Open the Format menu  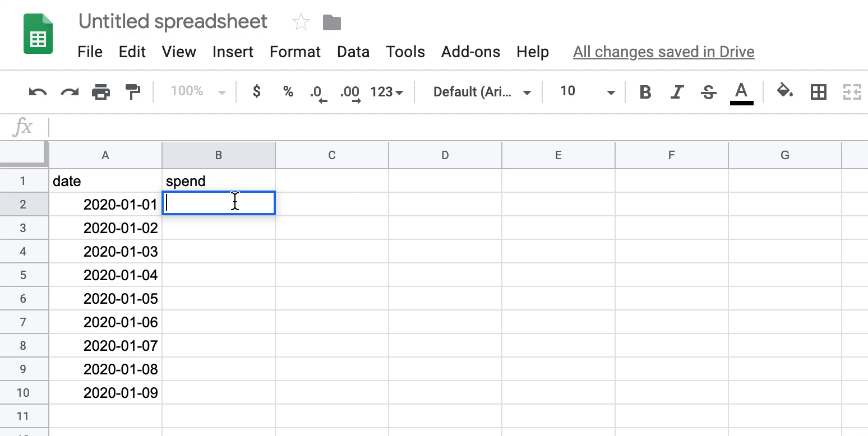(x=295, y=52)
